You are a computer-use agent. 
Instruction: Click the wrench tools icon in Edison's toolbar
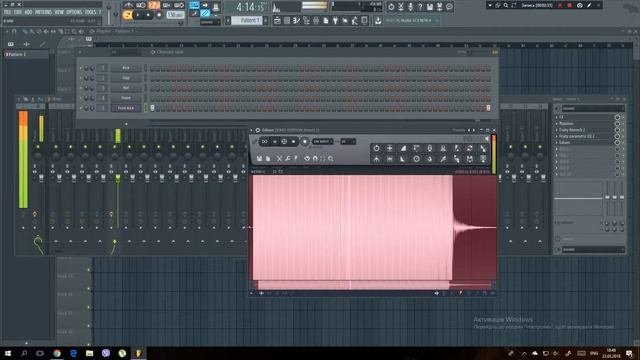[x=288, y=158]
